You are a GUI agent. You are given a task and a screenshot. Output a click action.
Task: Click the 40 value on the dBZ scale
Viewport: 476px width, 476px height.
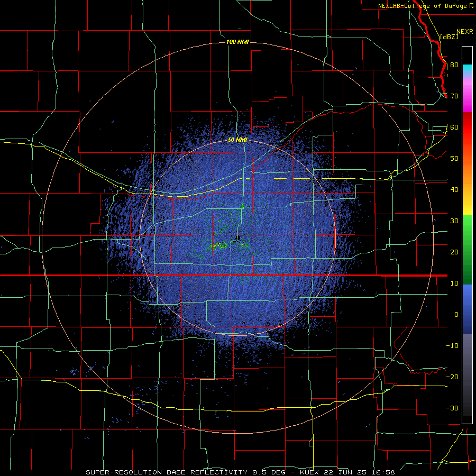454,190
